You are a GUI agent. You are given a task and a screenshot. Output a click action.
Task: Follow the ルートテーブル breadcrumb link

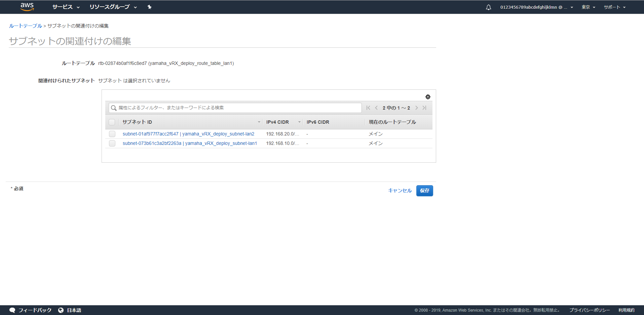pyautogui.click(x=25, y=26)
